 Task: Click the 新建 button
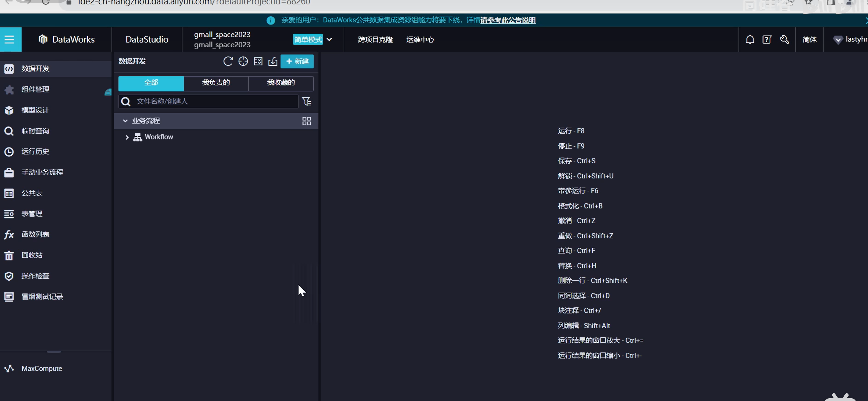[296, 61]
